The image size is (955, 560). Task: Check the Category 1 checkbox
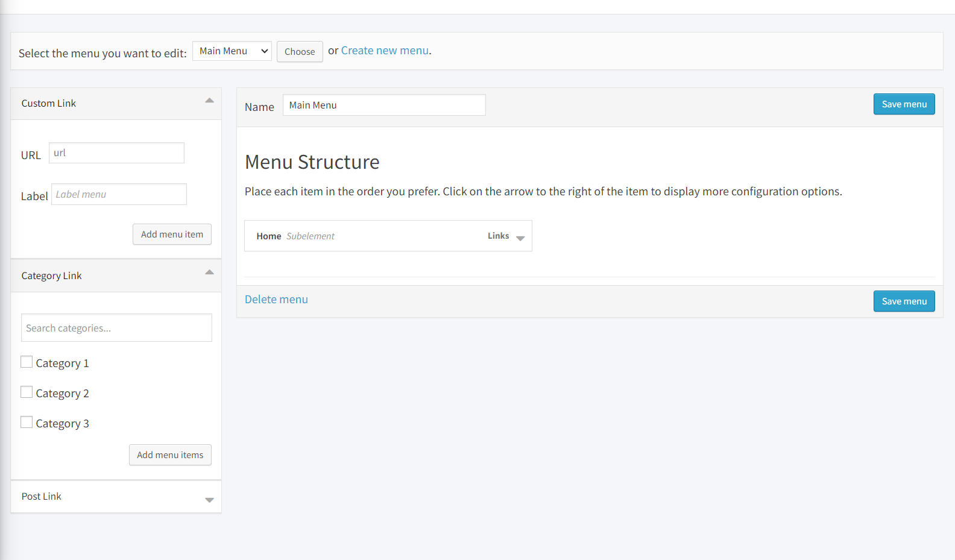click(27, 362)
